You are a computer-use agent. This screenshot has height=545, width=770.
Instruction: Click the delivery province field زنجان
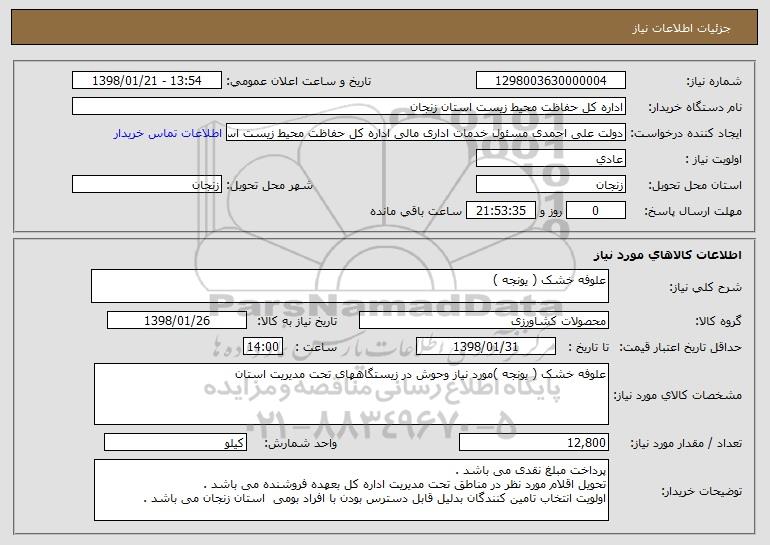[550, 185]
